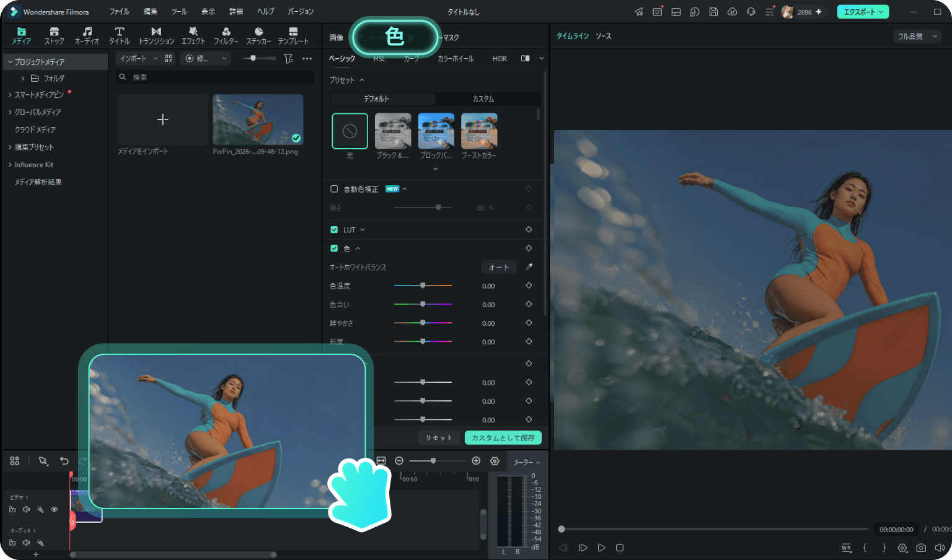952x560 pixels.
Task: Click the エクスポート export button
Action: [x=863, y=12]
